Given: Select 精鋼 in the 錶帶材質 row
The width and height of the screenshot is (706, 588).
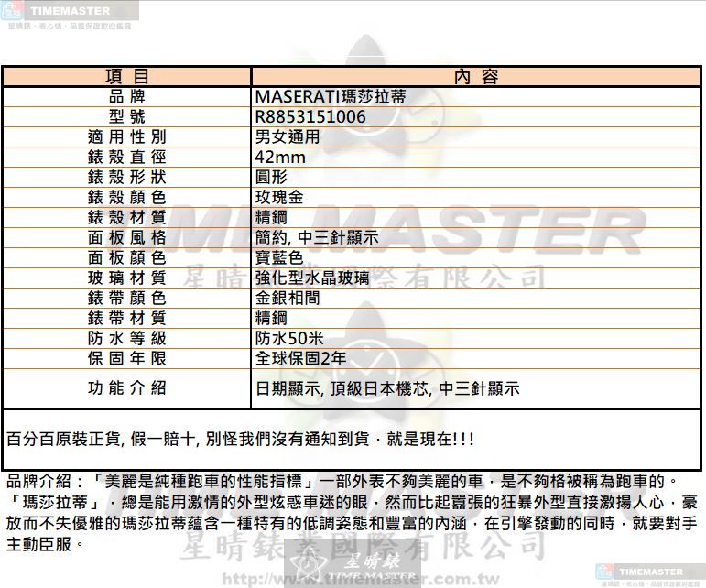Looking at the screenshot, I should pos(271,318).
